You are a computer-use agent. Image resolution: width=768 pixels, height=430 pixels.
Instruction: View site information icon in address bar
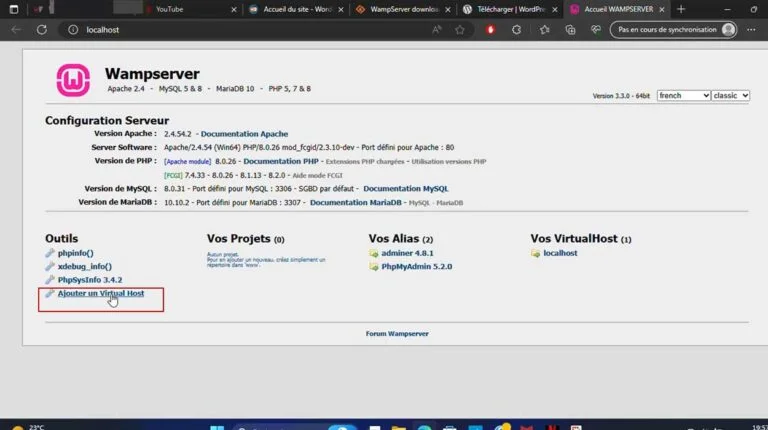point(73,30)
